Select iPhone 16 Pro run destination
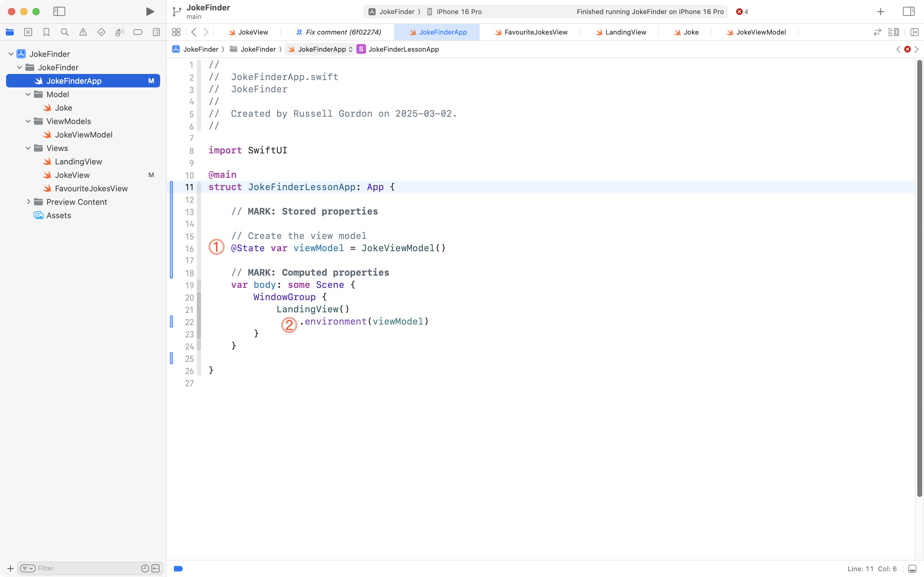Screen dimensions: 924x577 click(x=459, y=12)
